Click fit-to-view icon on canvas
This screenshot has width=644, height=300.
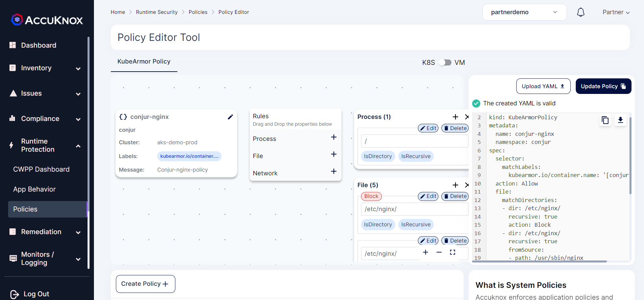point(452,252)
